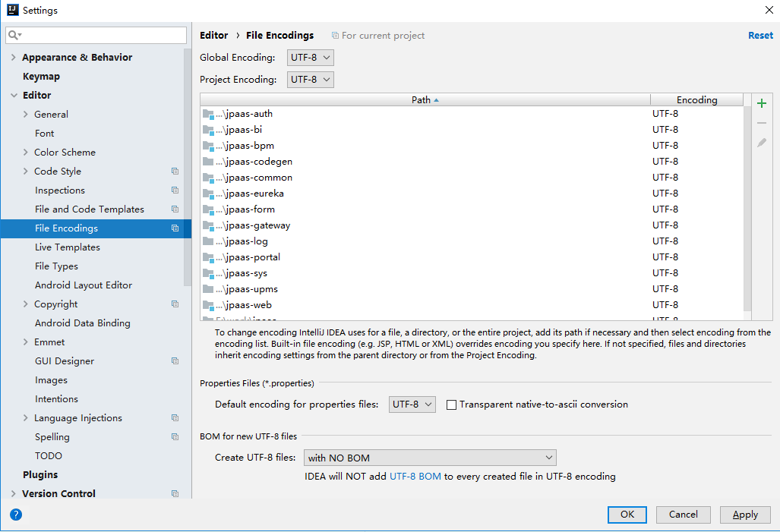780x532 pixels.
Task: Click the project-level icon next to GUI Designer
Action: [x=175, y=361]
